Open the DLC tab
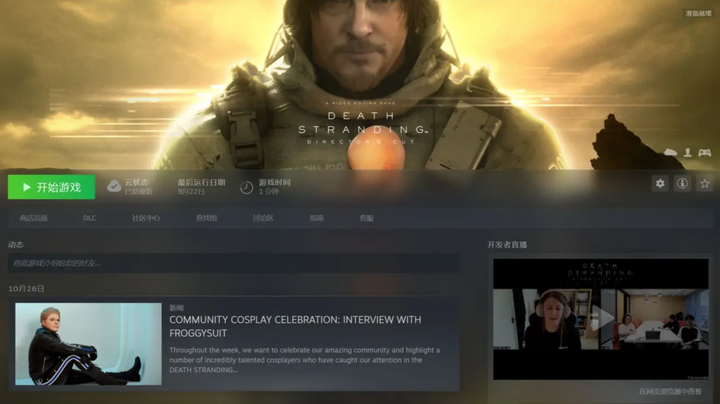The width and height of the screenshot is (720, 404). [x=90, y=218]
